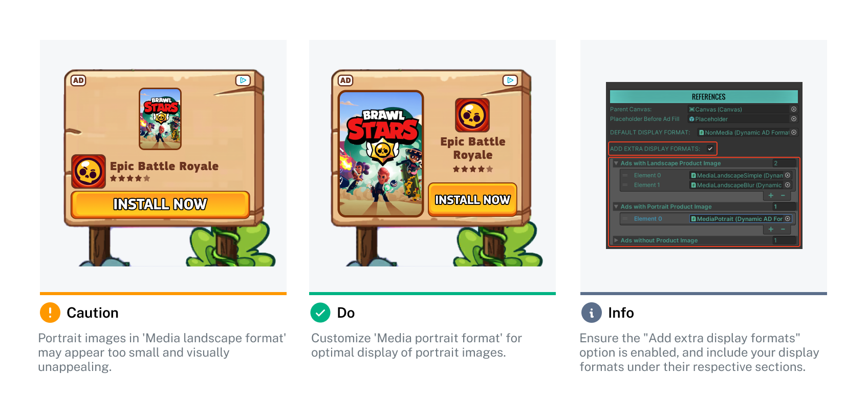This screenshot has height=414, width=868.
Task: Remove element from Landscape Product Image list
Action: tap(783, 196)
